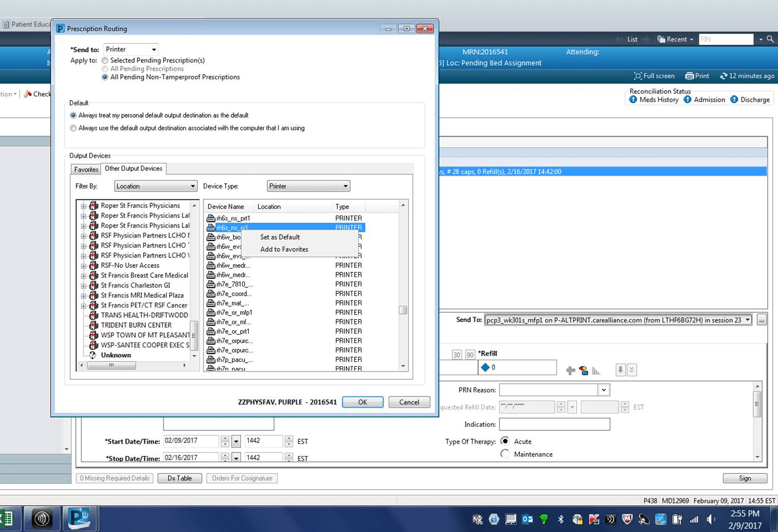Select the Acute type of therapy radio
Image resolution: width=778 pixels, height=532 pixels.
(505, 441)
